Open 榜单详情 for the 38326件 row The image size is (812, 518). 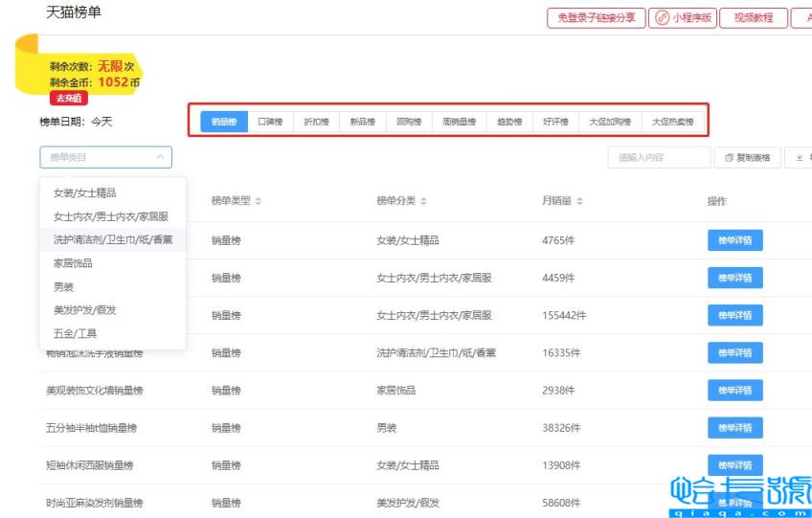pos(734,428)
